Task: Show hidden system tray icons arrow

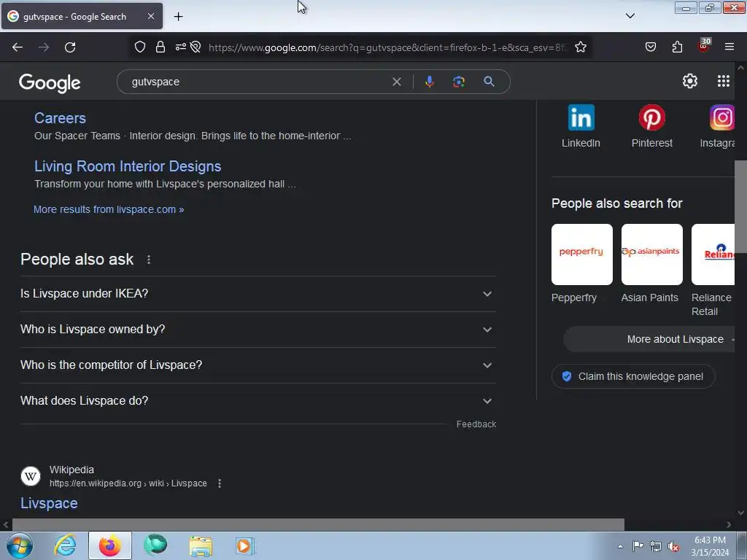Action: pos(620,546)
